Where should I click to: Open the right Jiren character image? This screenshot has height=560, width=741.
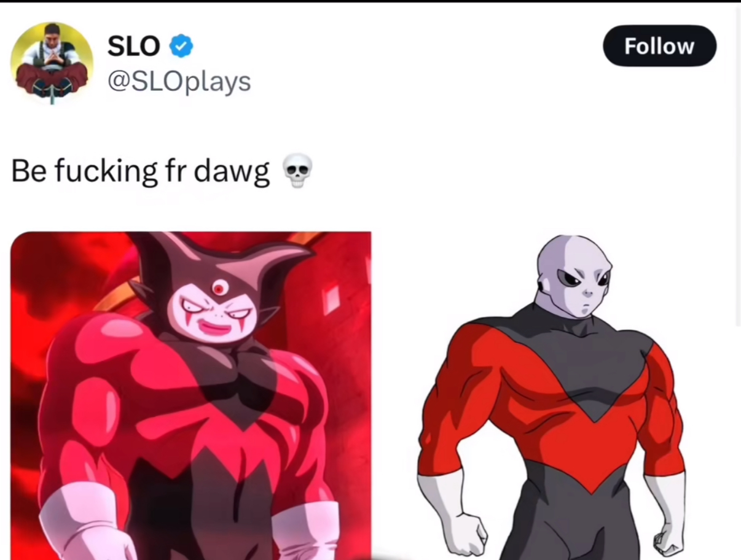coord(552,397)
